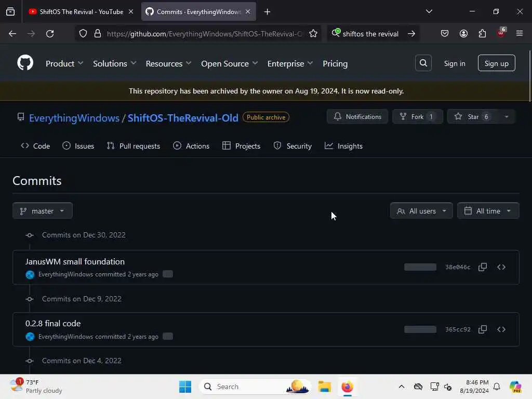Image resolution: width=532 pixels, height=399 pixels.
Task: Open Firefox View button
Action: pyautogui.click(x=10, y=11)
